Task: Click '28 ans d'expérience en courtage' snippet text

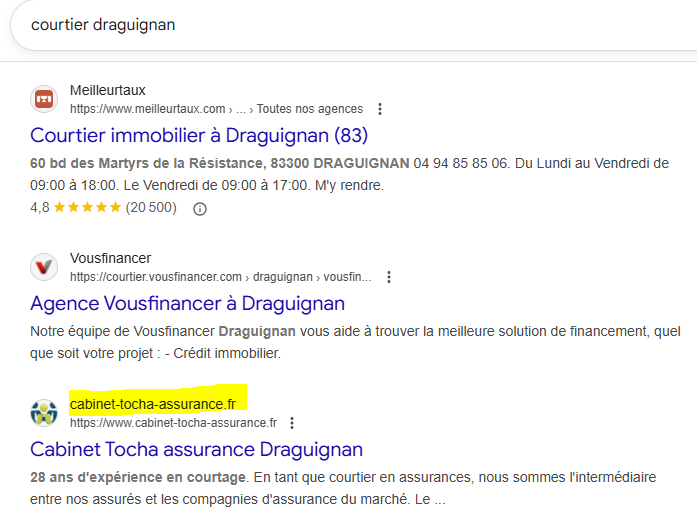Action: (x=138, y=477)
